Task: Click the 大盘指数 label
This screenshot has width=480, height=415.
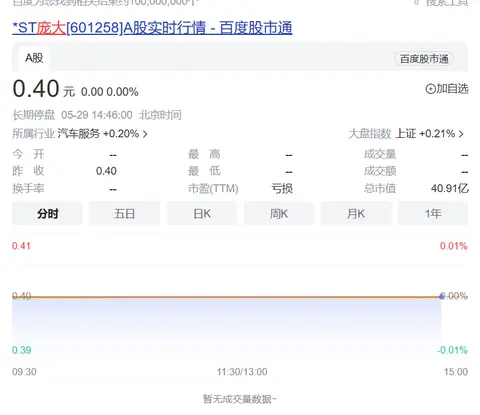Action: (x=370, y=134)
